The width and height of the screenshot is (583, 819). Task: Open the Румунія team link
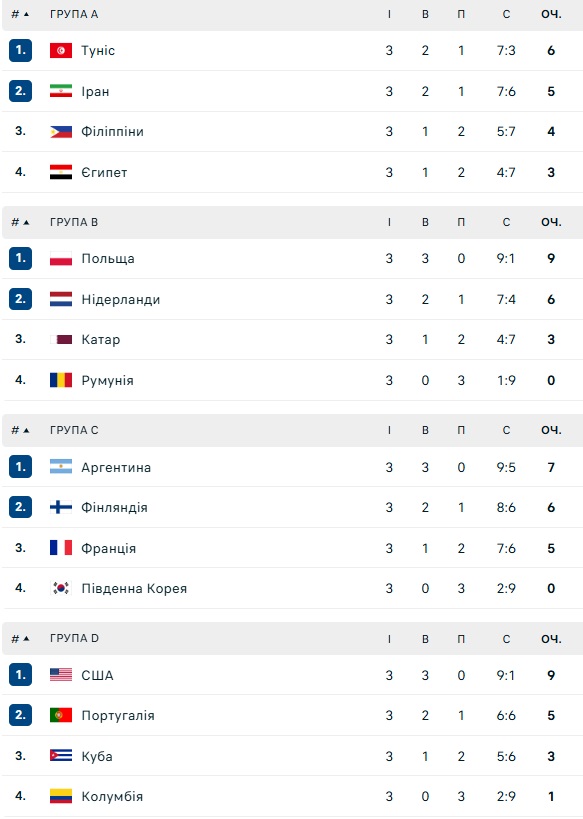108,381
